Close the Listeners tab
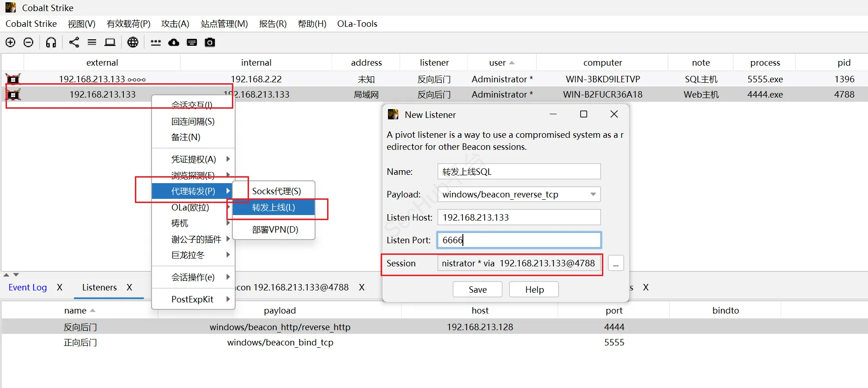Image resolution: width=868 pixels, height=388 pixels. click(x=129, y=287)
